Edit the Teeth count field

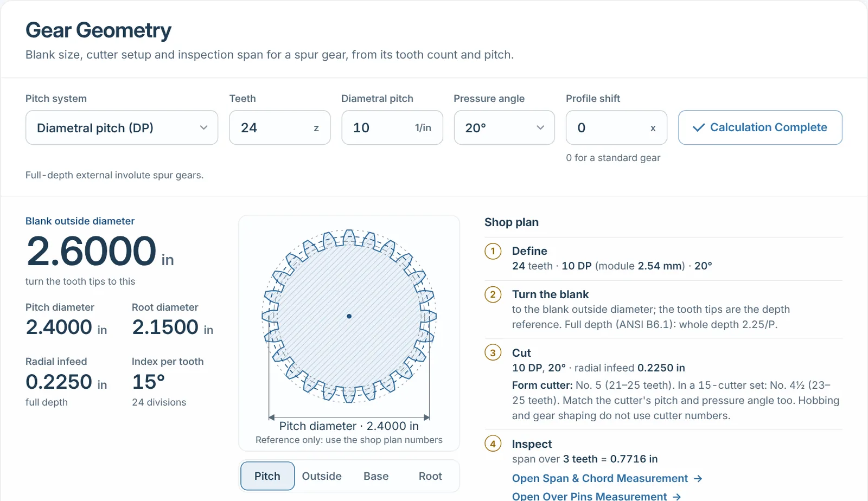click(x=279, y=128)
